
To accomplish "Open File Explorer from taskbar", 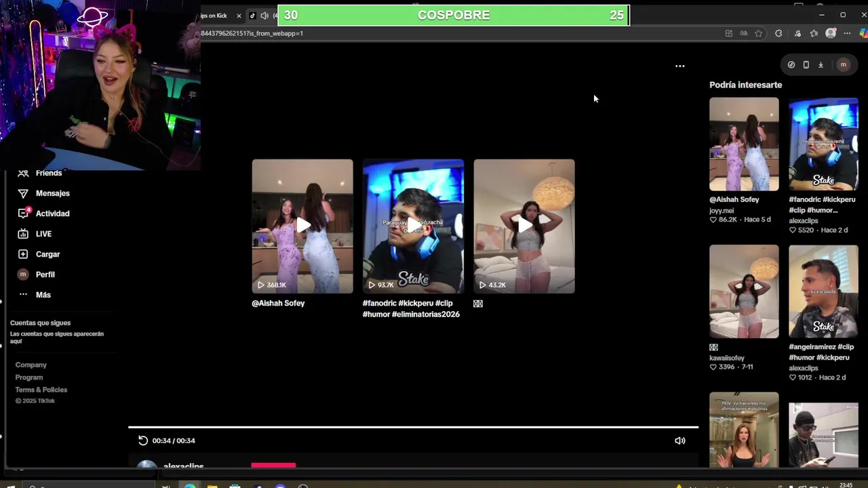I will point(212,486).
